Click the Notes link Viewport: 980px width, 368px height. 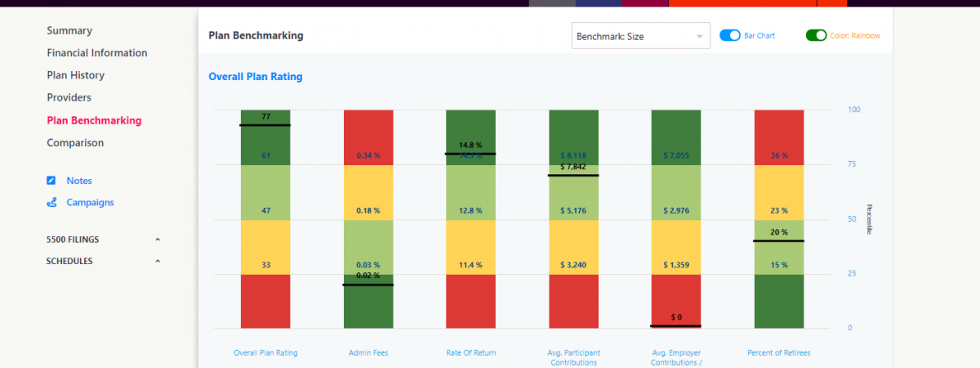(x=79, y=181)
